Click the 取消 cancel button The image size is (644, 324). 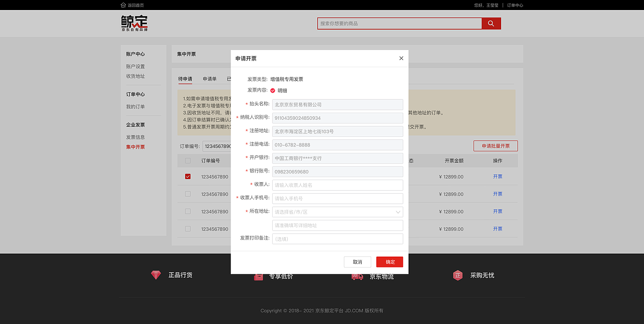pyautogui.click(x=357, y=262)
